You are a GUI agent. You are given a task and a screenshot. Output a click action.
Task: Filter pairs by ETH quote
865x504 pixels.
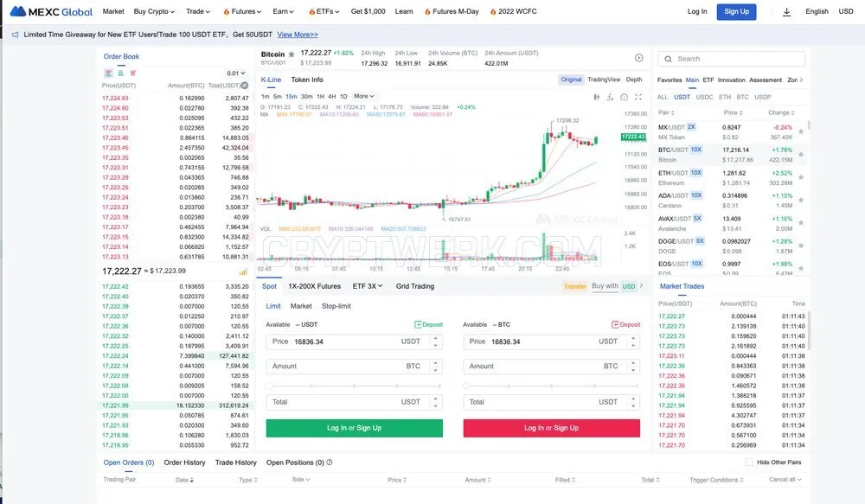[x=725, y=97]
